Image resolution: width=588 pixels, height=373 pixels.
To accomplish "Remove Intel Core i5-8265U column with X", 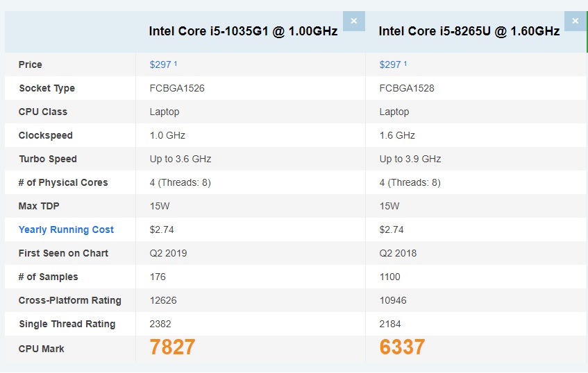I will pos(575,21).
